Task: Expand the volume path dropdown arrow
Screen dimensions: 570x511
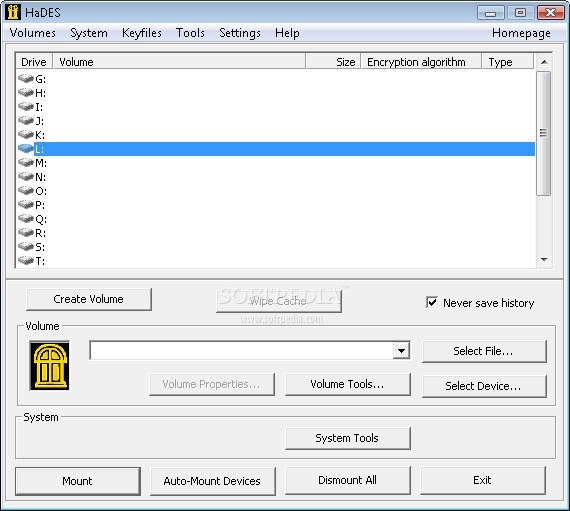Action: pyautogui.click(x=401, y=351)
